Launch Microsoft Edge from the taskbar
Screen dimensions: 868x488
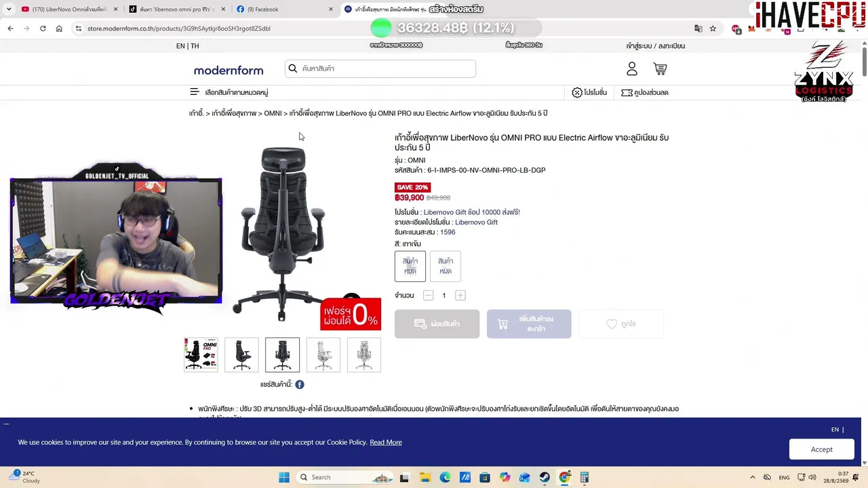(445, 477)
